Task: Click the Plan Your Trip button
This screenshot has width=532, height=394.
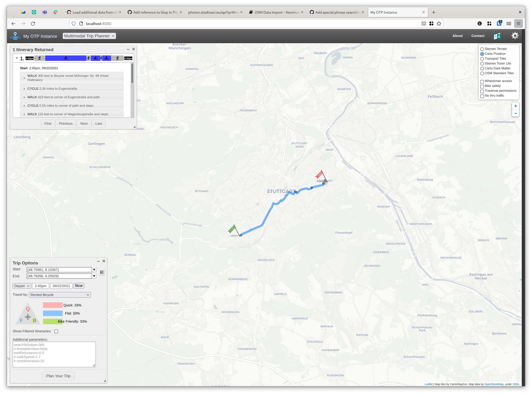Action: coord(58,376)
